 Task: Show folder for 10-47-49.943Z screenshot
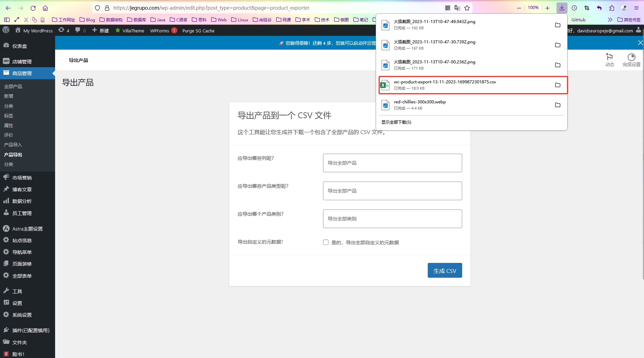558,25
